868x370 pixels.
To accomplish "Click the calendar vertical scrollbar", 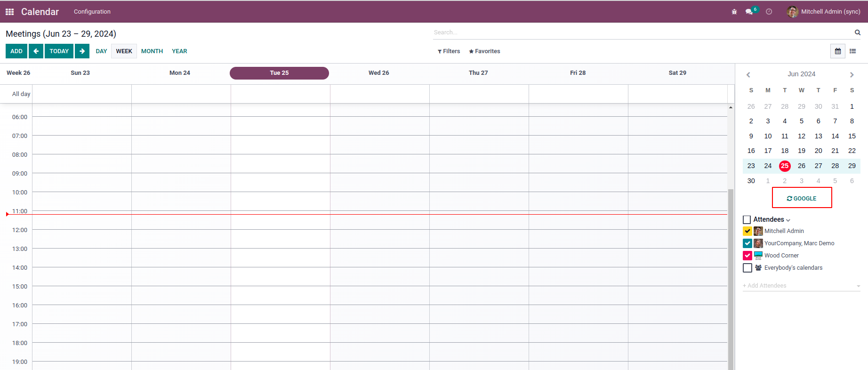I will 731,279.
